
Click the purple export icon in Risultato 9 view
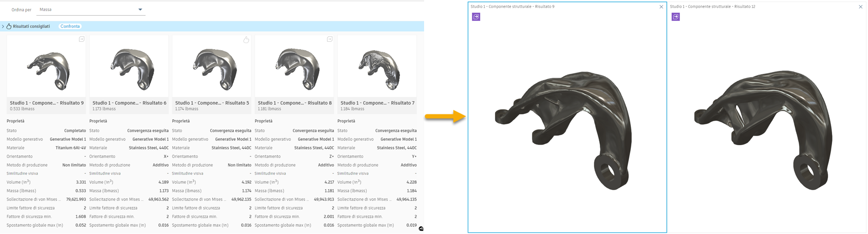click(x=476, y=17)
